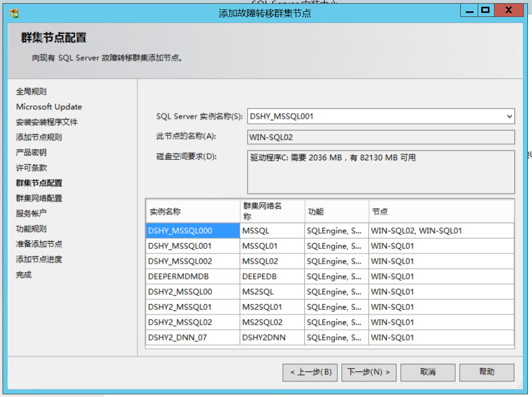Click the 帮助 help button

click(x=487, y=372)
